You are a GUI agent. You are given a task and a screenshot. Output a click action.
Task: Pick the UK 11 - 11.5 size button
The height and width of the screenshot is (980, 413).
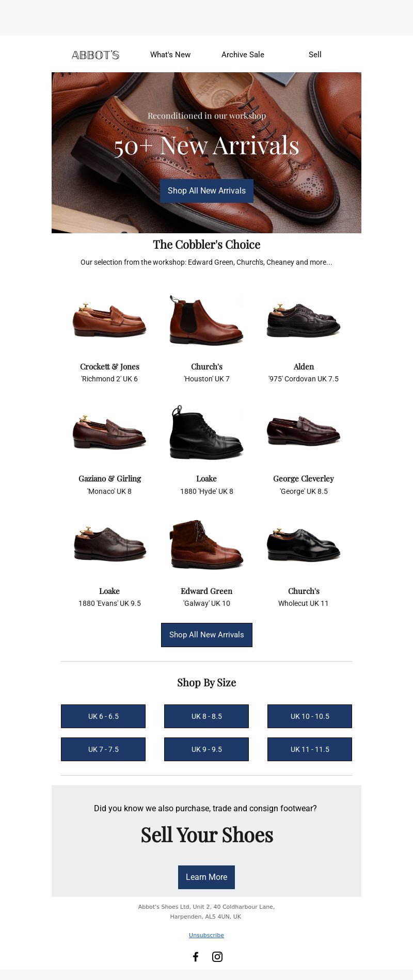[x=310, y=749]
